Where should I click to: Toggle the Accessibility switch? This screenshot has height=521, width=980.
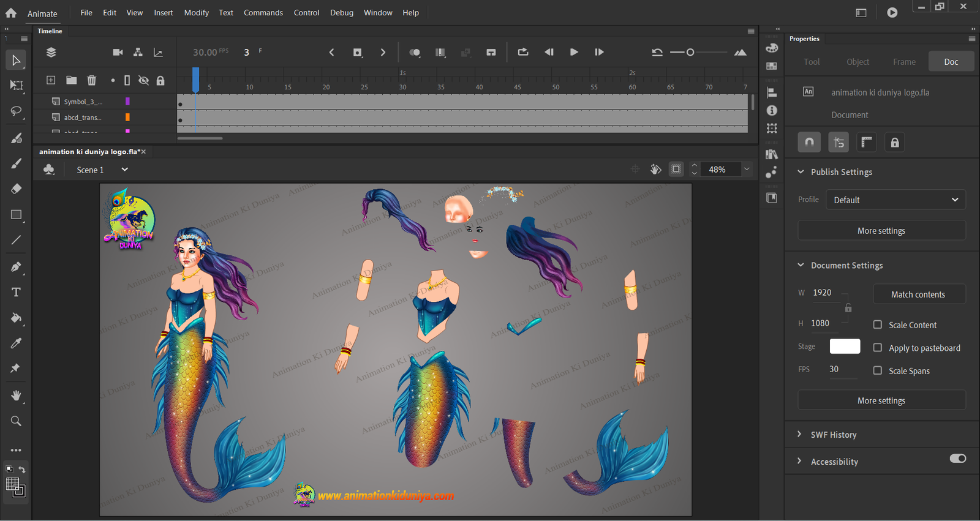pyautogui.click(x=958, y=459)
